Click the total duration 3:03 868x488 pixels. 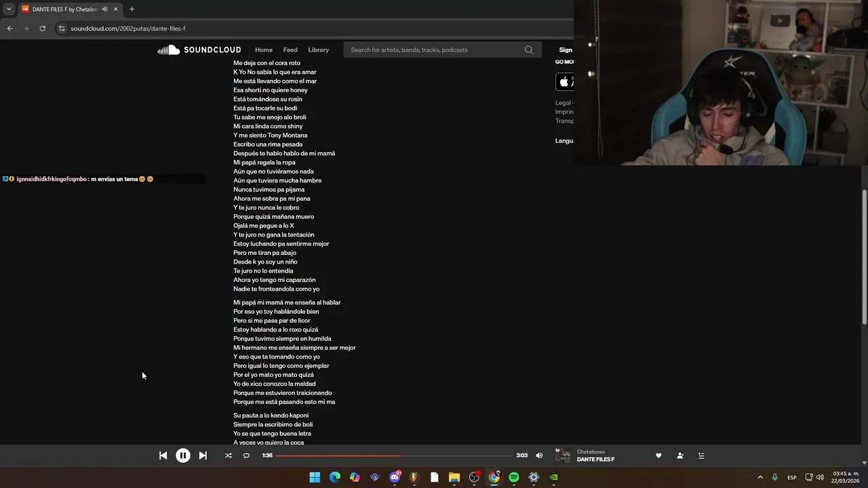tap(521, 455)
